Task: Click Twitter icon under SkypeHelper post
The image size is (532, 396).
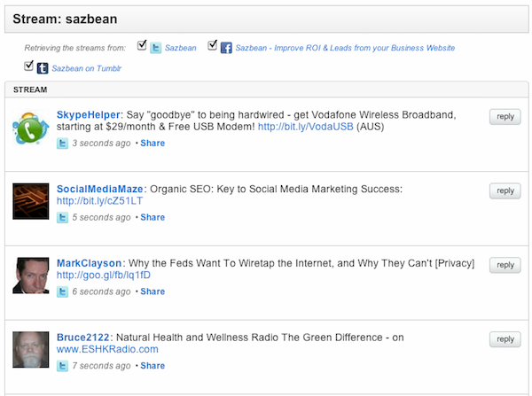Action: pos(62,143)
